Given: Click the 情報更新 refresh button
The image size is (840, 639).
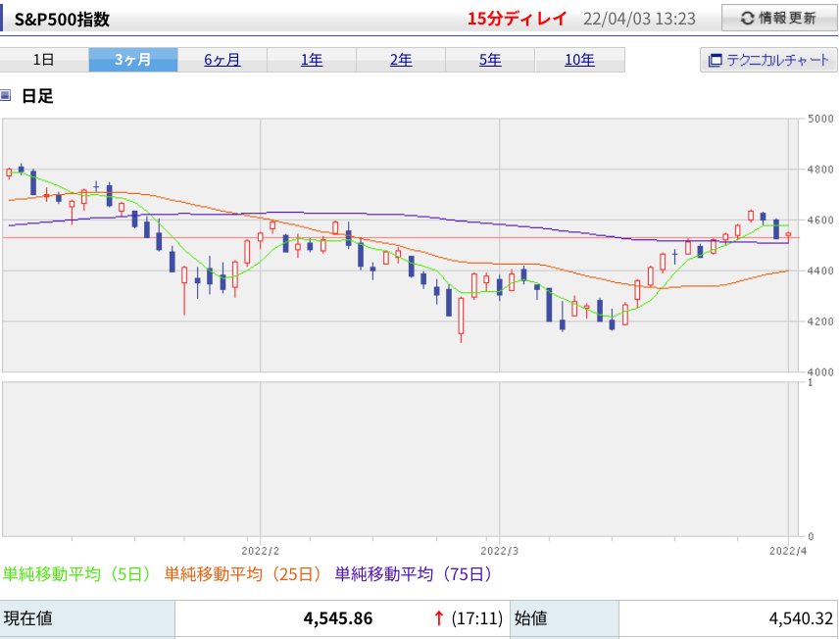Looking at the screenshot, I should 779,19.
